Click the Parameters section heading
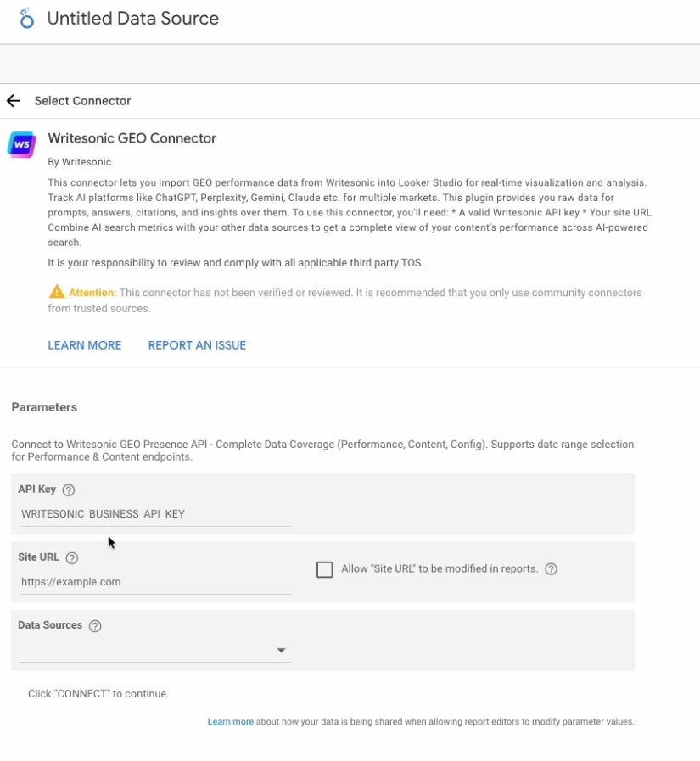The height and width of the screenshot is (761, 700). tap(44, 407)
